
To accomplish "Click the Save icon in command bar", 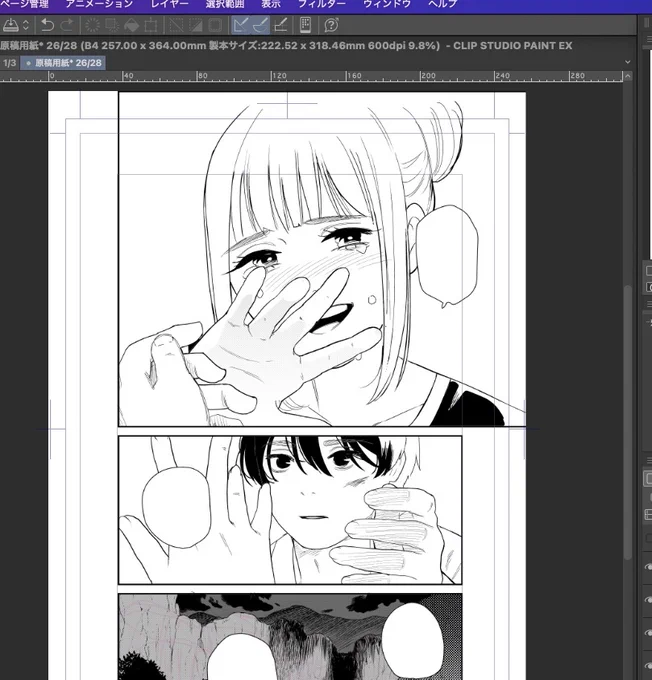I will 10,25.
